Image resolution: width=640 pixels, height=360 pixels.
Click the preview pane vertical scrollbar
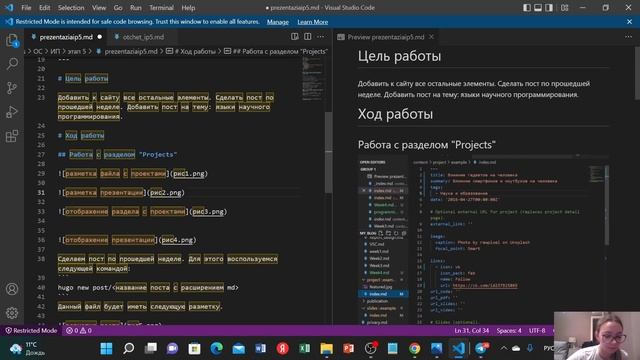pos(637,73)
